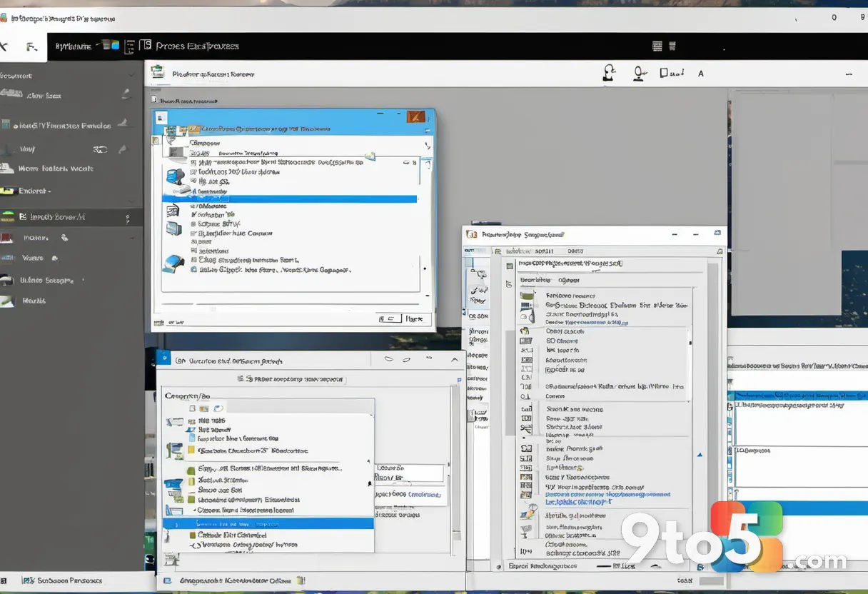
Task: Click the green document icon in the header
Action: [x=158, y=72]
